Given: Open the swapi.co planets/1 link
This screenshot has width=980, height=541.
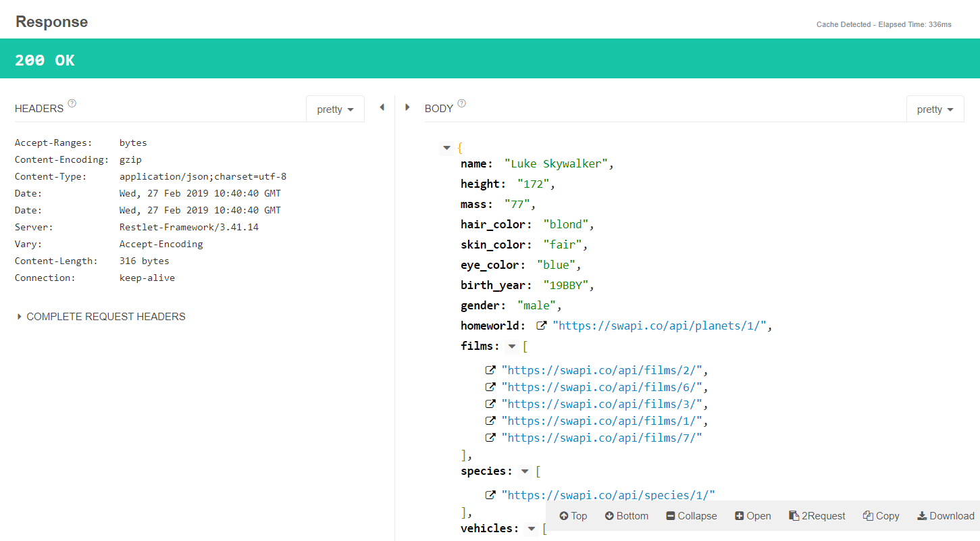Looking at the screenshot, I should pos(659,326).
